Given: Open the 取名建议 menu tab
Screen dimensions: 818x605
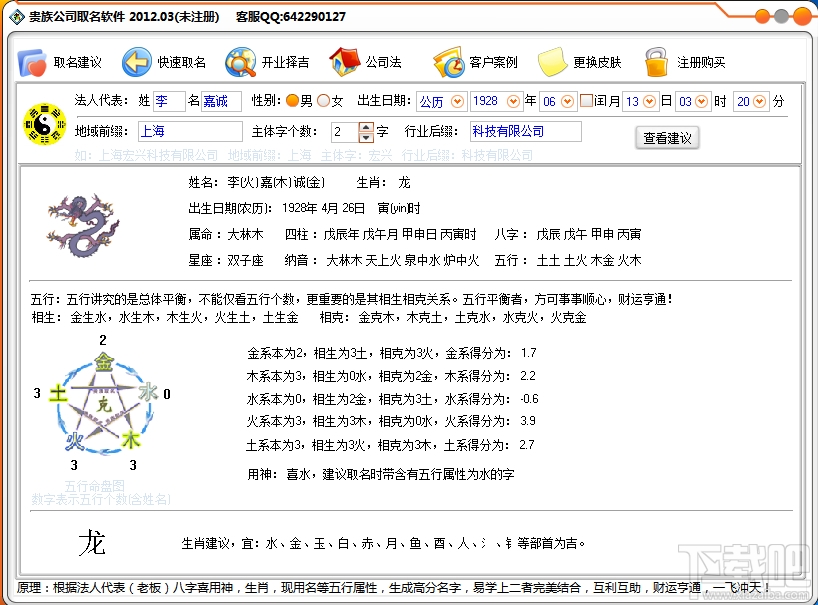Looking at the screenshot, I should tap(78, 63).
